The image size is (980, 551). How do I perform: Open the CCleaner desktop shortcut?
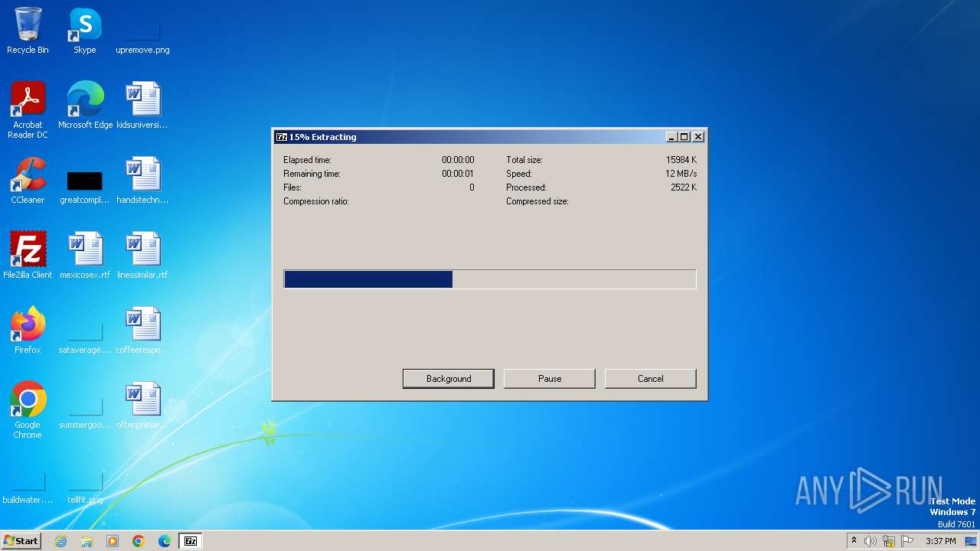[x=28, y=181]
